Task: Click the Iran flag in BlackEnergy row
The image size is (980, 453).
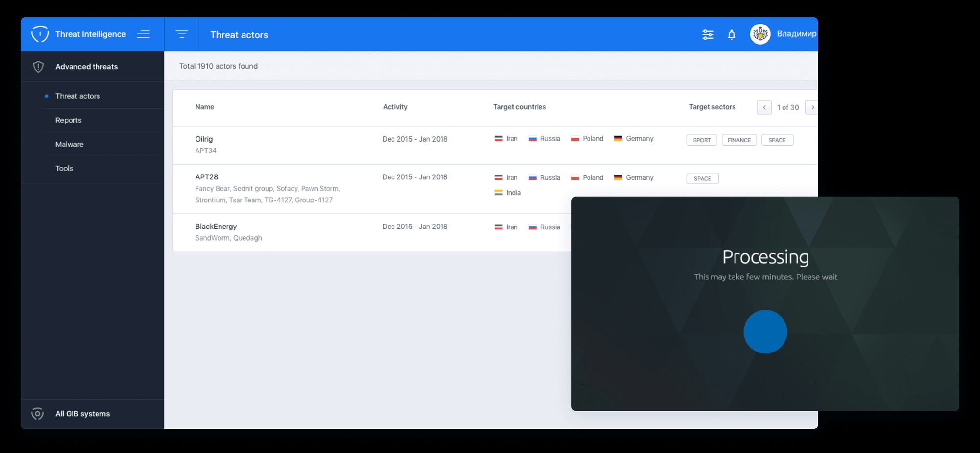Action: (498, 227)
